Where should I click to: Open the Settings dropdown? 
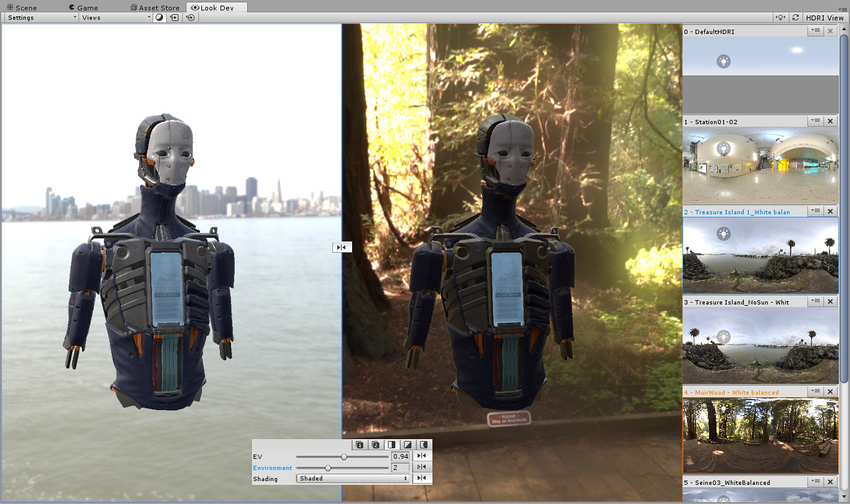click(40, 18)
